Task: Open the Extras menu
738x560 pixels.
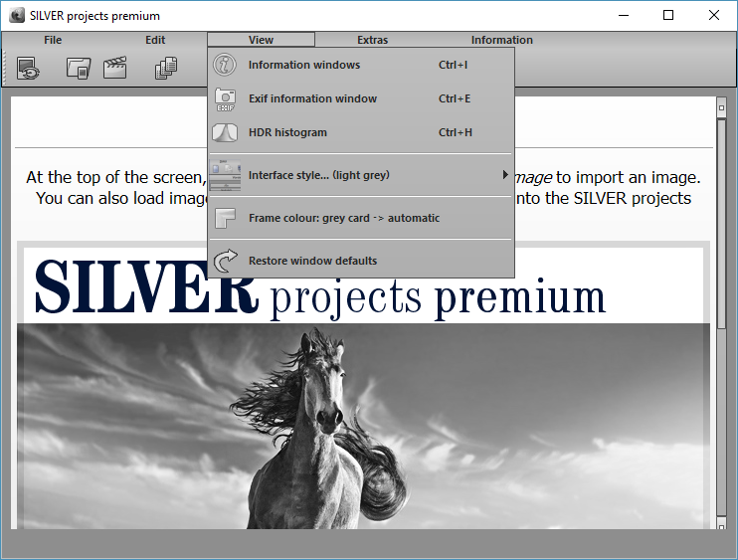Action: tap(372, 40)
